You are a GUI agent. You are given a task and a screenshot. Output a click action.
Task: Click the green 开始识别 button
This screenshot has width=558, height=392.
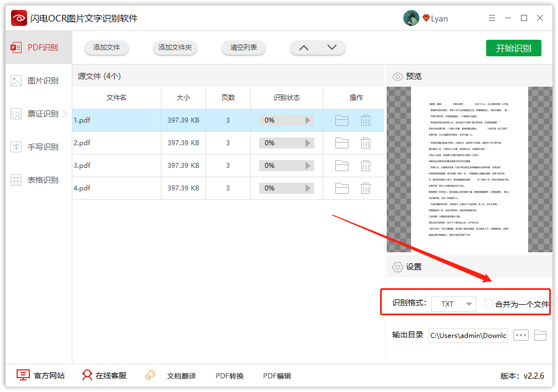pyautogui.click(x=513, y=48)
